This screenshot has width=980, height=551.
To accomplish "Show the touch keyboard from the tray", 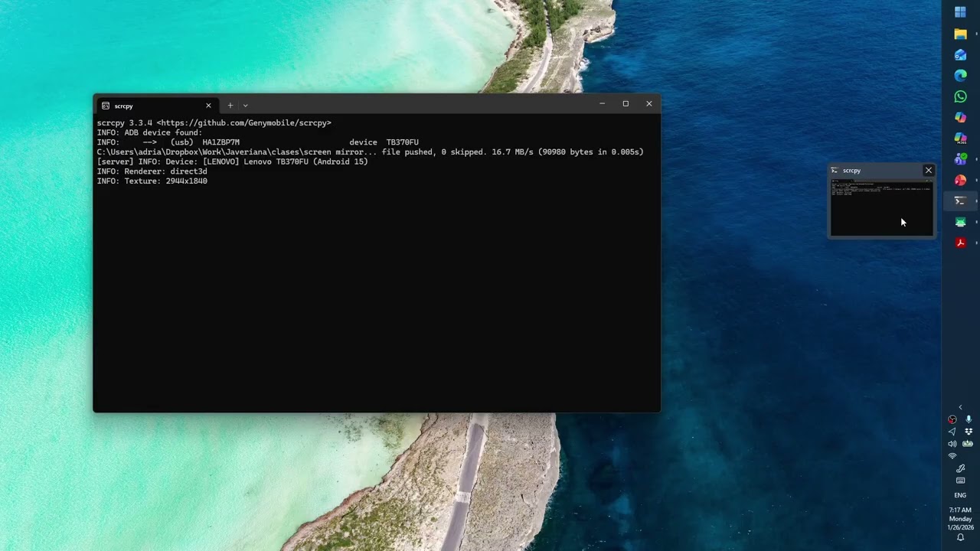I will click(x=960, y=481).
